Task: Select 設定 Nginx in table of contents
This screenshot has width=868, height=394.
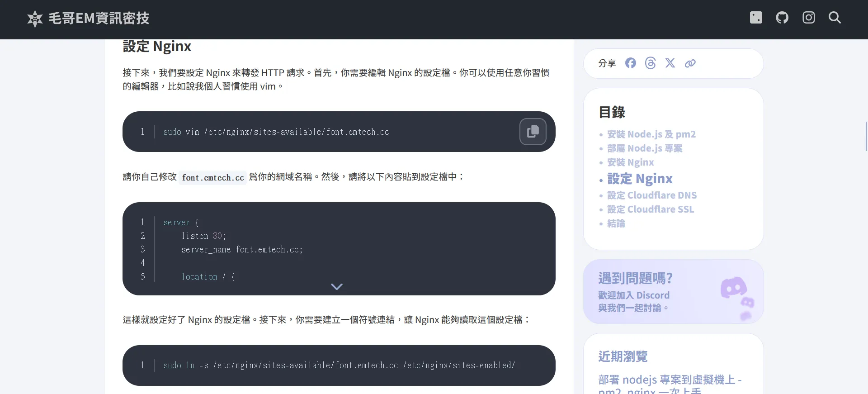Action: point(640,179)
